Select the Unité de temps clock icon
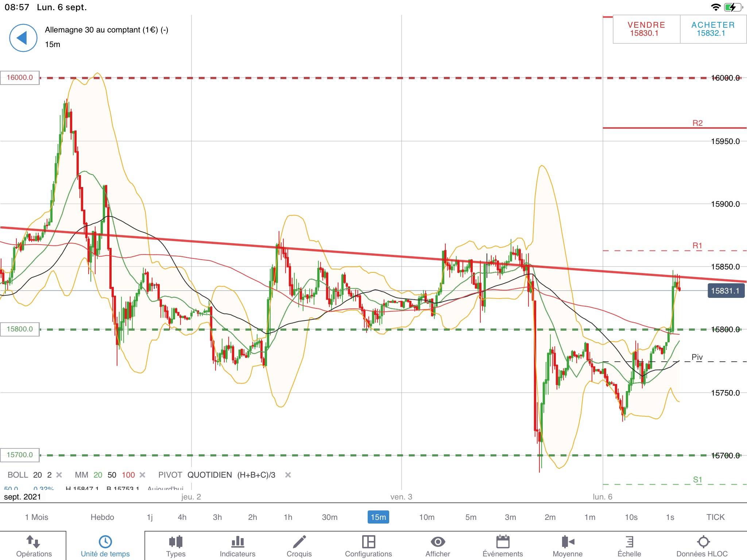Screen dimensions: 747x560 point(105,542)
